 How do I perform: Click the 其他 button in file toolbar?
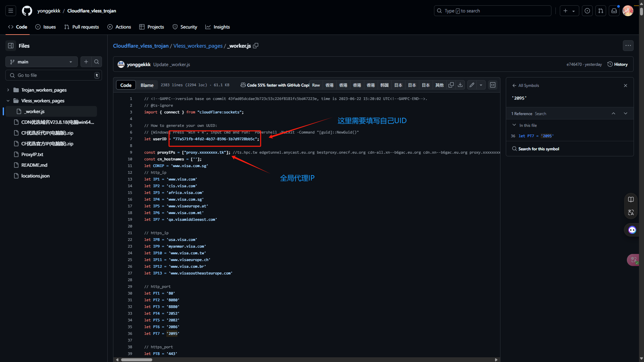pos(439,85)
